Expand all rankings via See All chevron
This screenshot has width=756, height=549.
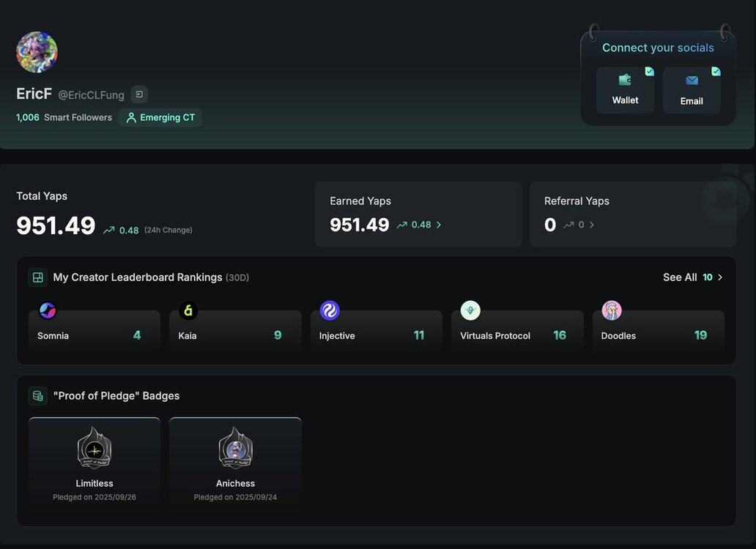(x=720, y=277)
